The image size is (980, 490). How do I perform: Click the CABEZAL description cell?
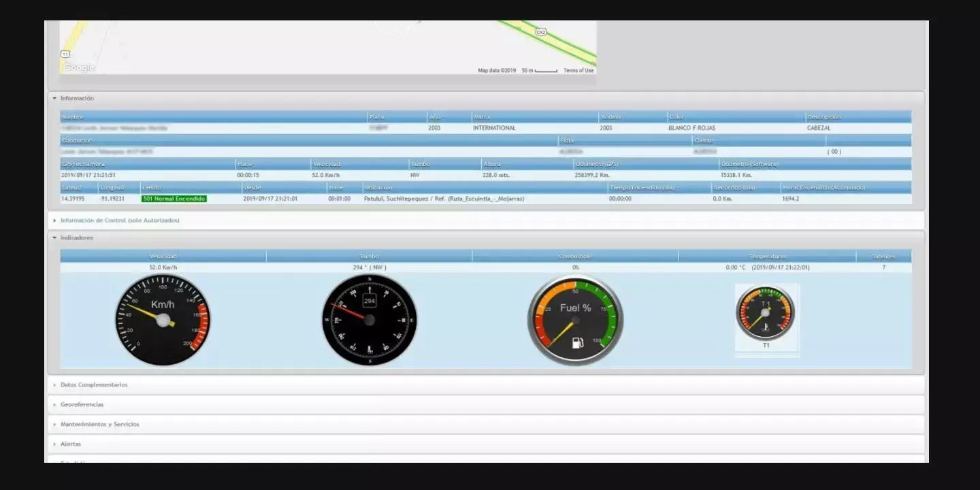tap(819, 128)
